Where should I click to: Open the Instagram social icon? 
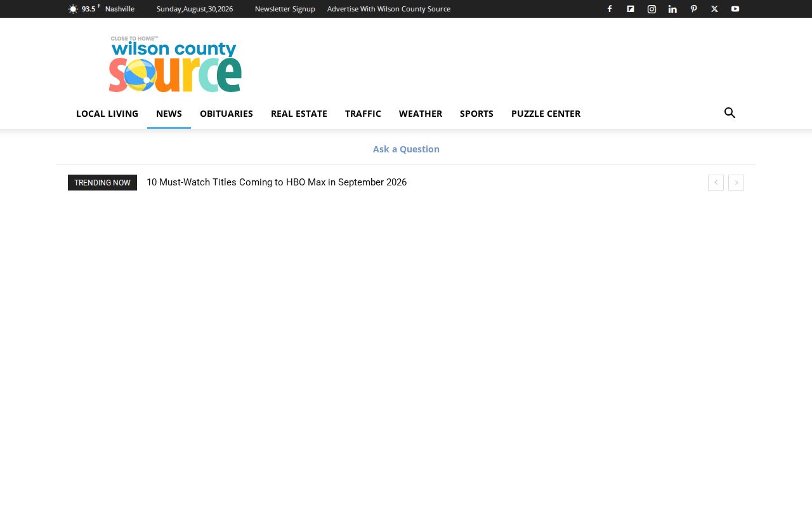(x=652, y=9)
